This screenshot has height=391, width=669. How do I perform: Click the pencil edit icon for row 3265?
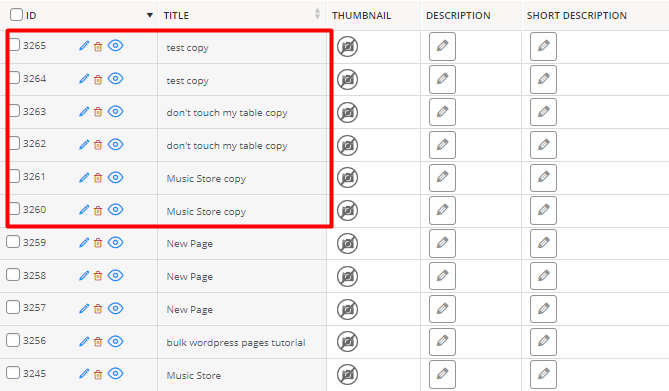pyautogui.click(x=84, y=46)
